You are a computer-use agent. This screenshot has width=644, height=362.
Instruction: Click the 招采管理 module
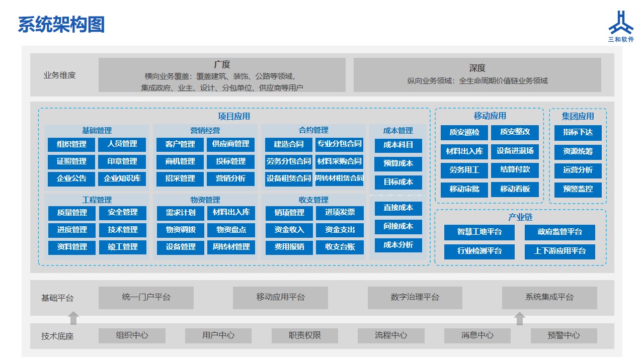tap(180, 178)
